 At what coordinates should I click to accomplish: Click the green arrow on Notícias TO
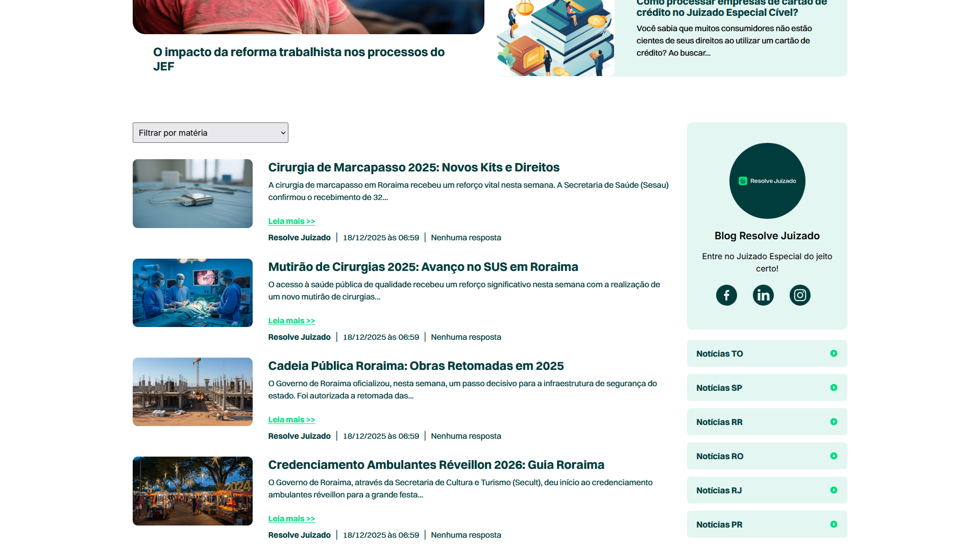pyautogui.click(x=834, y=353)
